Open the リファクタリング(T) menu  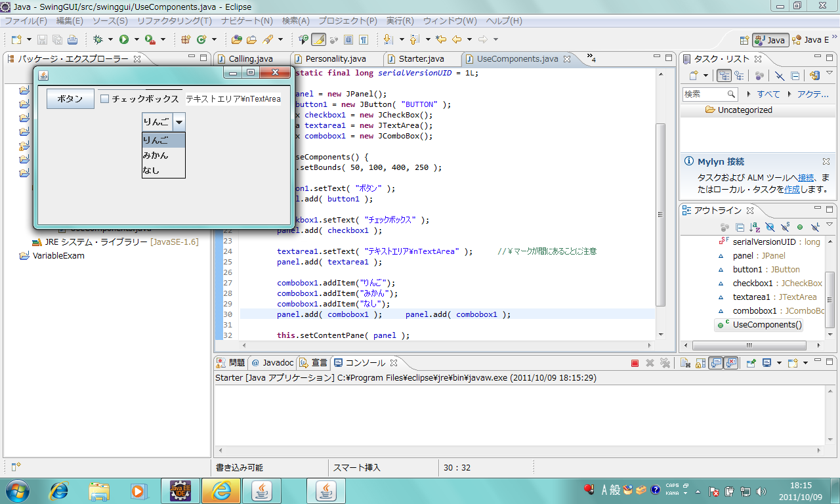click(174, 21)
